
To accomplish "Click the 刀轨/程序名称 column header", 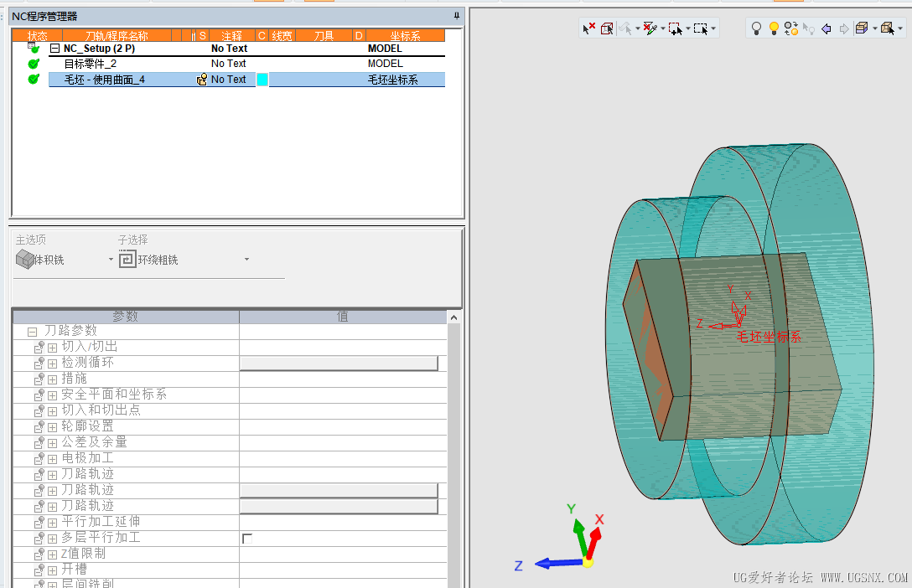I will 117,36.
